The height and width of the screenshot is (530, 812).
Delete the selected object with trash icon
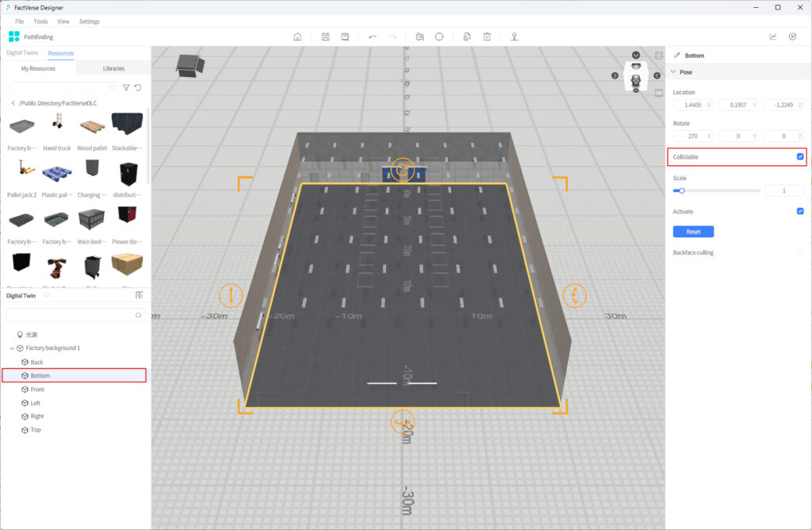click(x=487, y=36)
